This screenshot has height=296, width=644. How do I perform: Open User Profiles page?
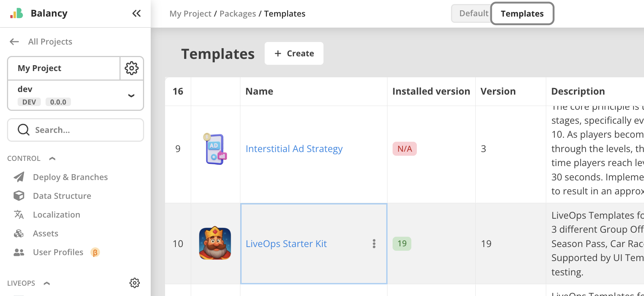click(58, 252)
